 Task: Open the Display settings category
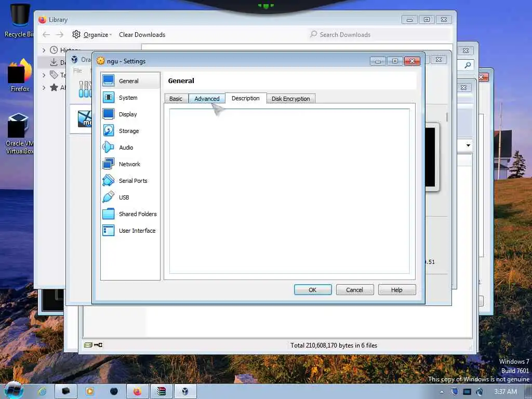pos(130,114)
